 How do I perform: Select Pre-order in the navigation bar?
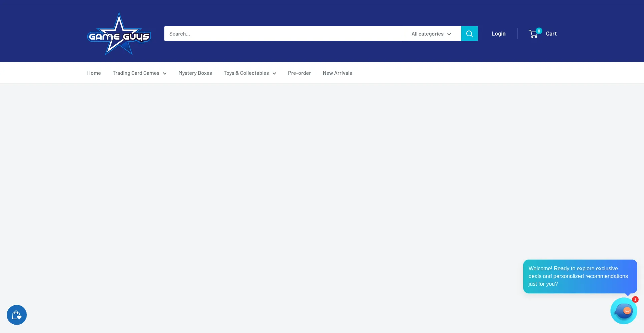[299, 73]
